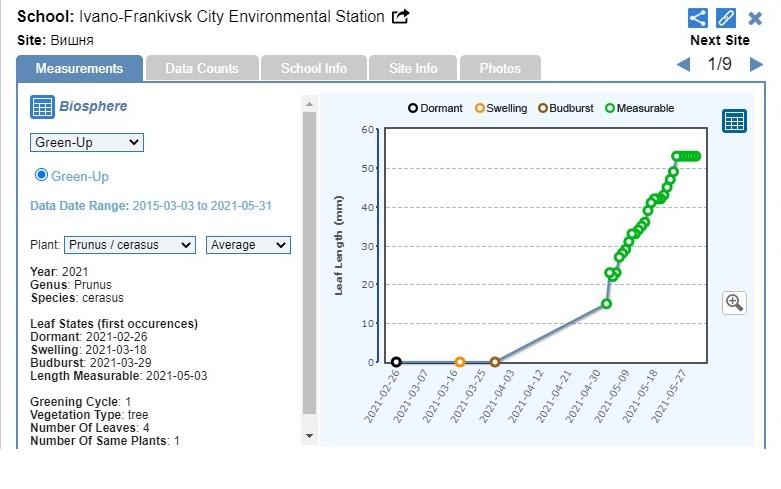Close the site panel with X
This screenshot has height=489, width=781.
755,18
